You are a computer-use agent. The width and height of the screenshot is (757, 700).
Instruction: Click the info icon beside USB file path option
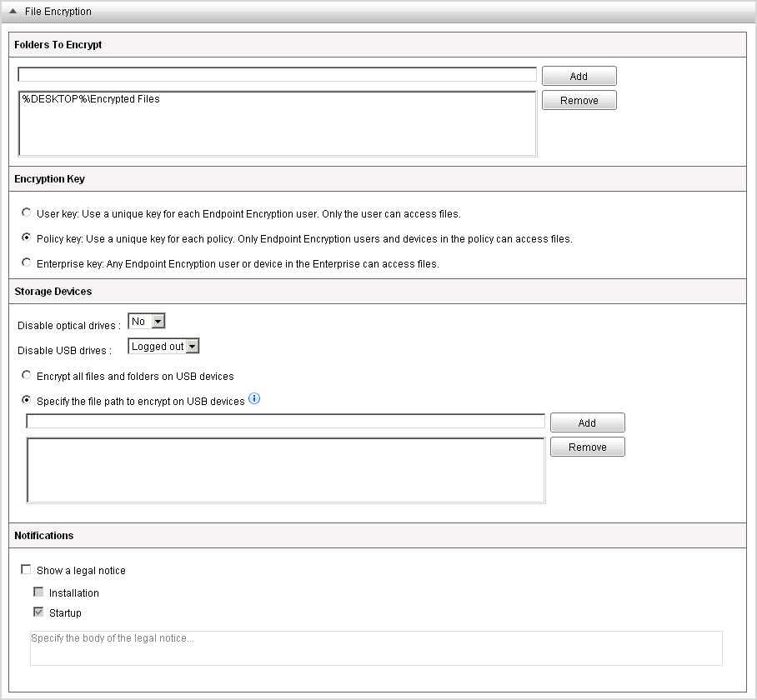254,399
